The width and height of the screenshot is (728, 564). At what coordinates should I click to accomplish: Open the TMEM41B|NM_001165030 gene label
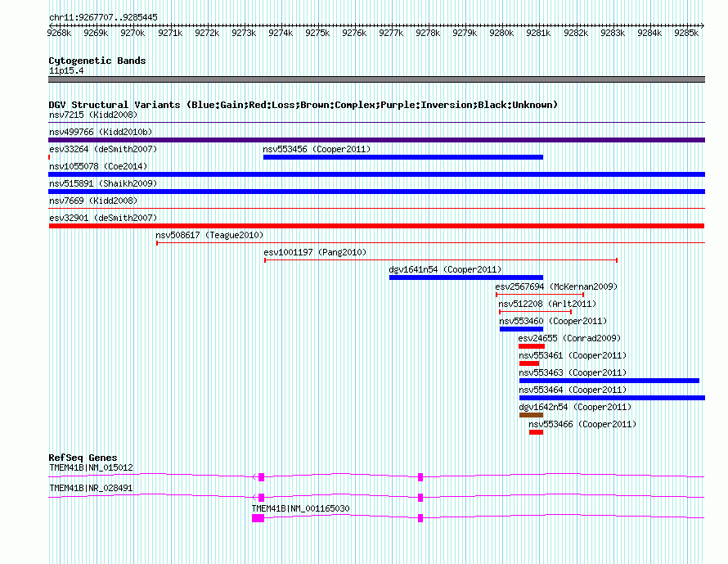pyautogui.click(x=301, y=508)
